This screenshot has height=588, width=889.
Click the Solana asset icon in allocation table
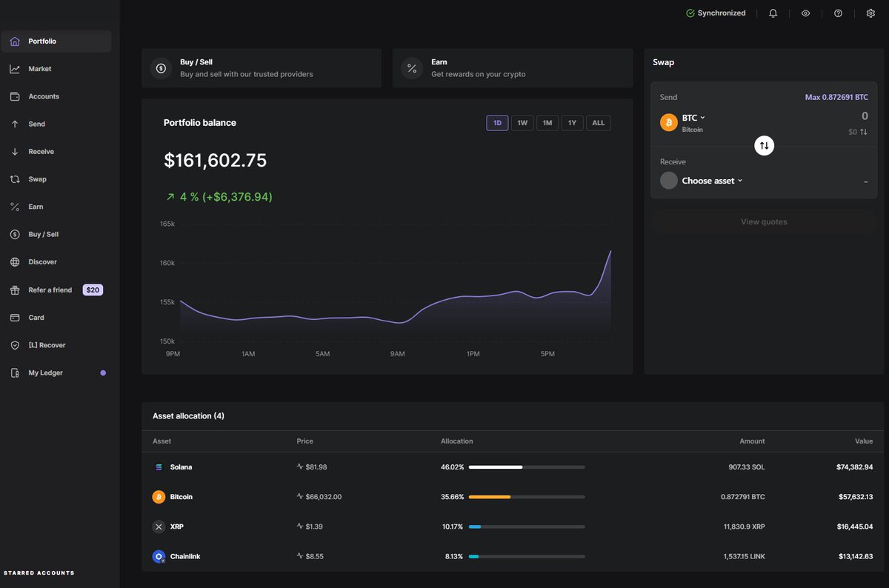coord(159,467)
